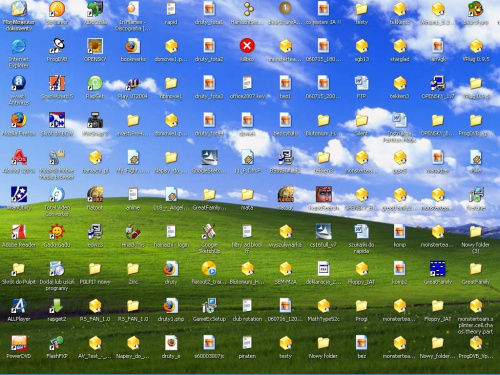The width and height of the screenshot is (500, 375).
Task: Launch Adobe Reader shortcut
Action: point(19,231)
